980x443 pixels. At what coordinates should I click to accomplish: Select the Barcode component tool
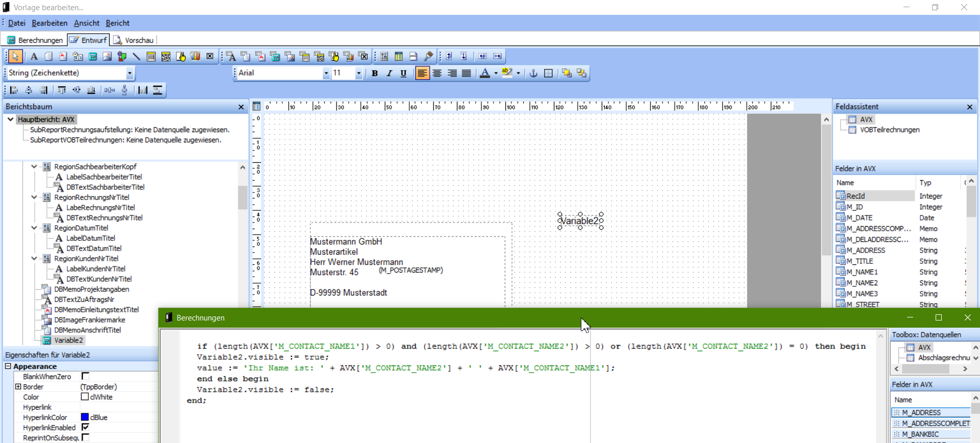(151, 56)
